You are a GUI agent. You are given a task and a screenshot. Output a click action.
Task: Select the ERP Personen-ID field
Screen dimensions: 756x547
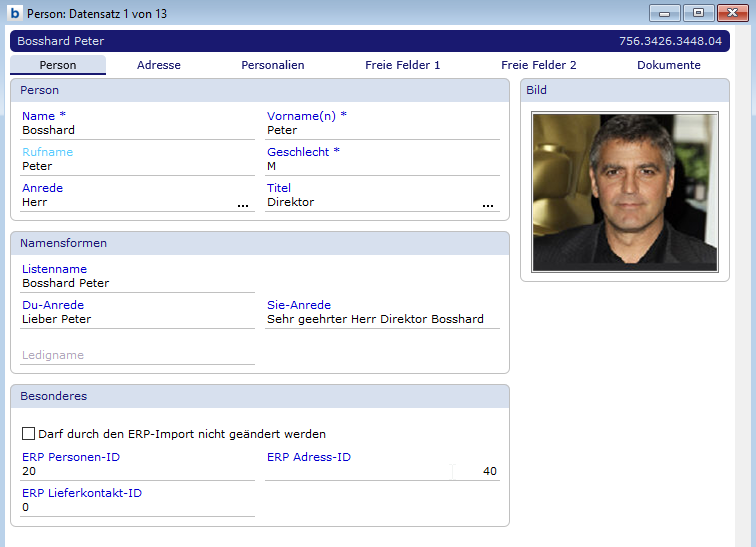tap(137, 471)
